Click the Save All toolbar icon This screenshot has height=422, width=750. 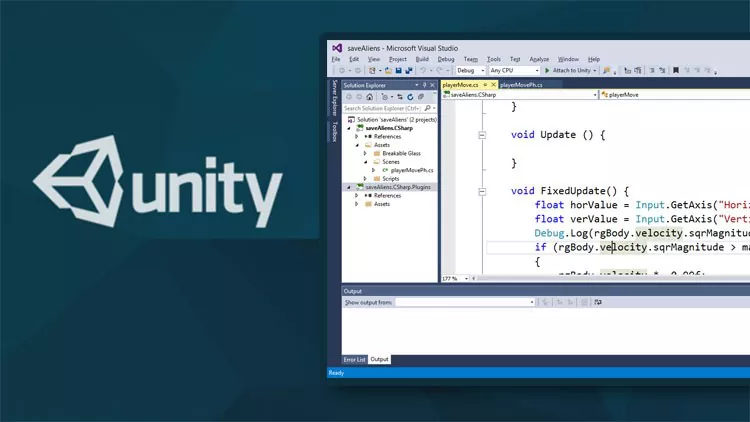[407, 71]
